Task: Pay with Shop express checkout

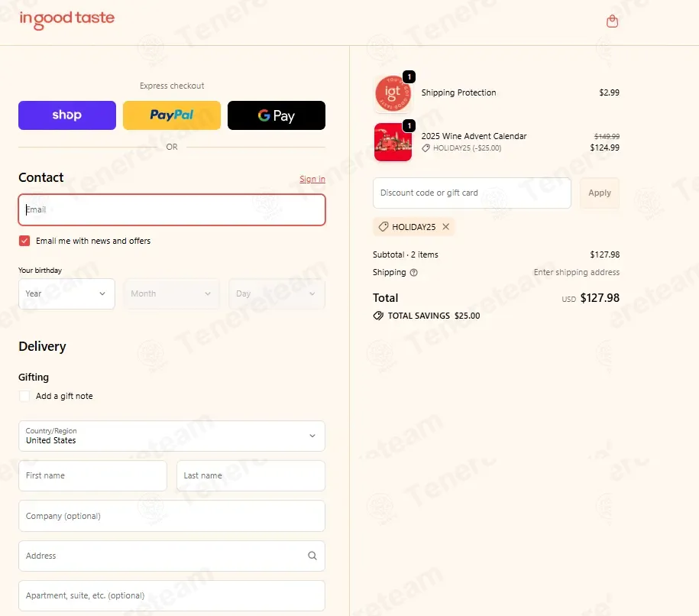Action: [67, 115]
